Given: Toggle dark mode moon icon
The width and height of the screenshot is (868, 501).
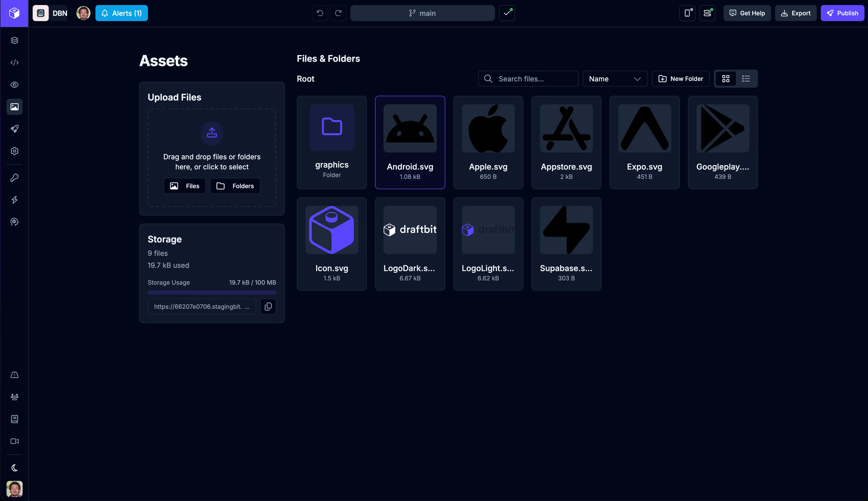Looking at the screenshot, I should pos(15,468).
